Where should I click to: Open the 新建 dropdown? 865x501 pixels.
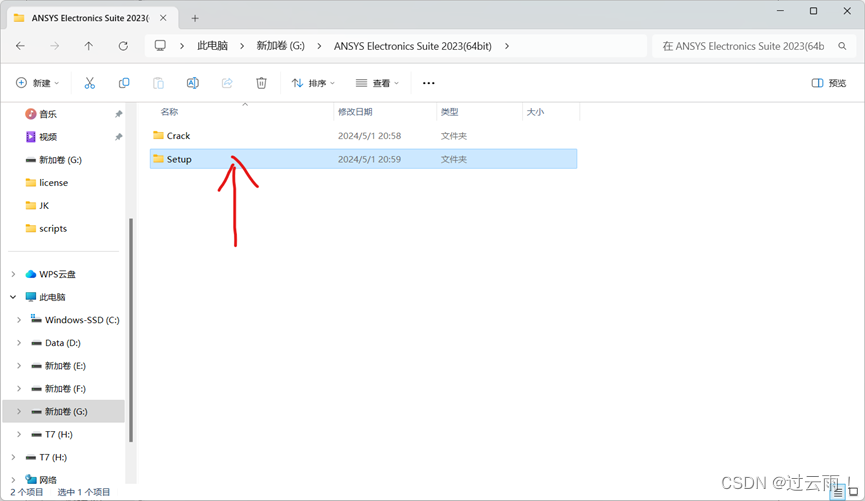pyautogui.click(x=37, y=83)
